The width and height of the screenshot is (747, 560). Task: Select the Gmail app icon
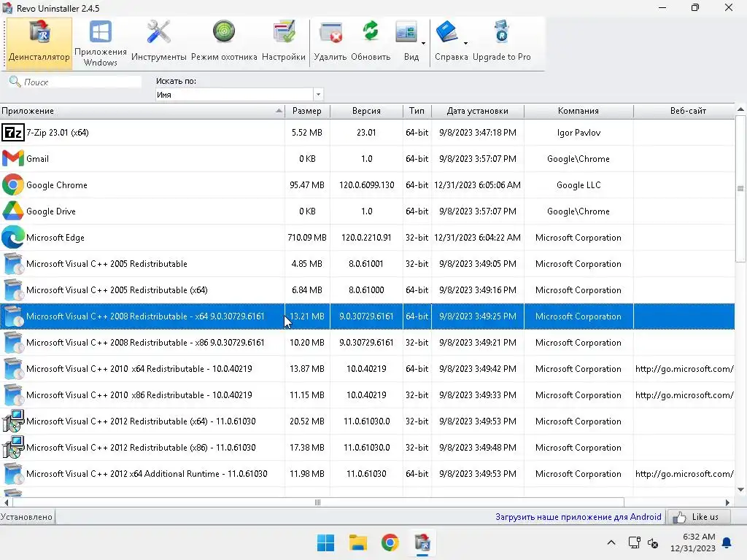click(13, 158)
